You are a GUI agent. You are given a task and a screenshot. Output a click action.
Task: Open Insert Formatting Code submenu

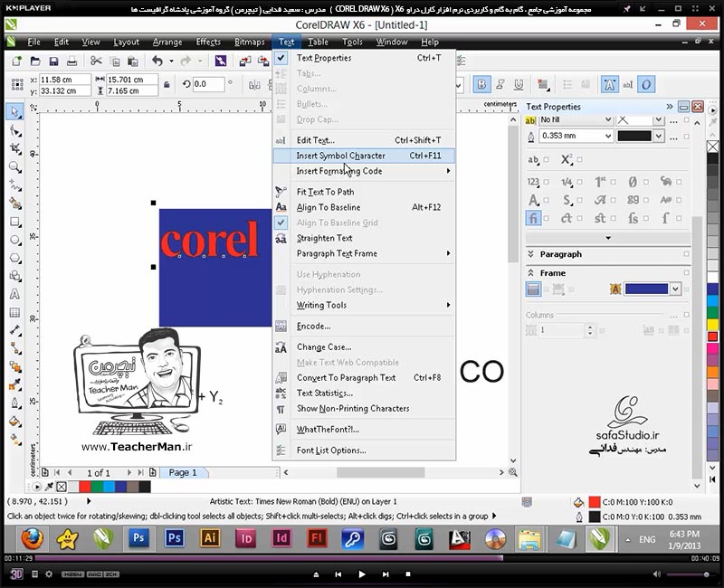[364, 171]
